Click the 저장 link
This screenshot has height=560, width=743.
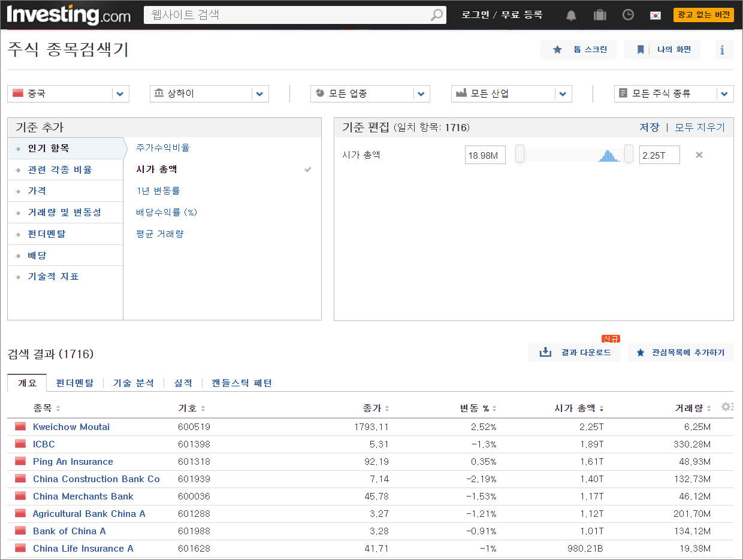[649, 127]
